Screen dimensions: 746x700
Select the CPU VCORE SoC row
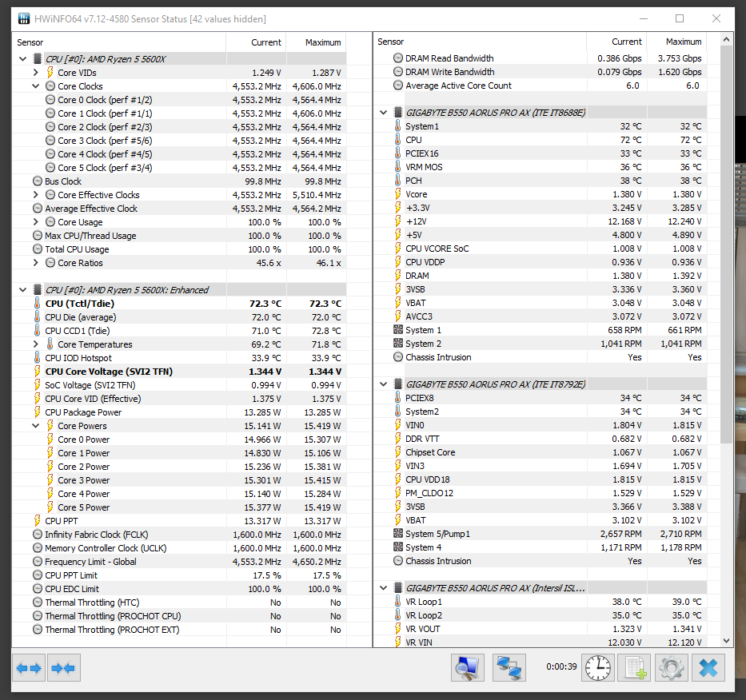point(540,249)
